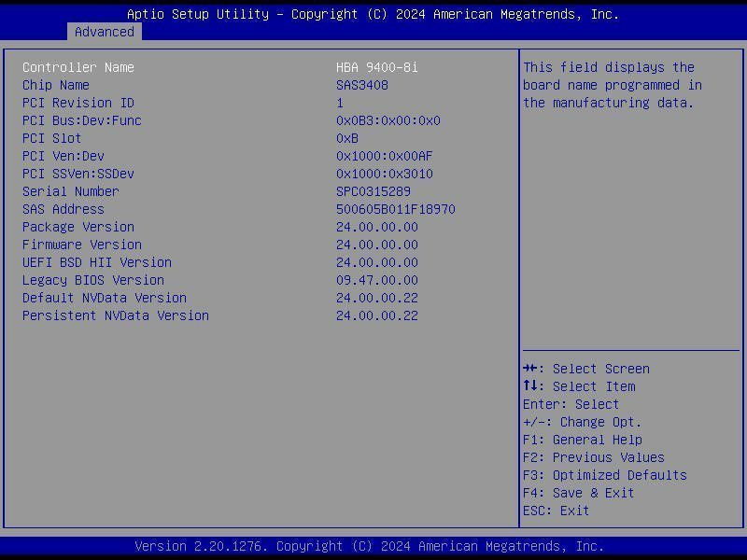Select the Chip Name row

point(56,85)
